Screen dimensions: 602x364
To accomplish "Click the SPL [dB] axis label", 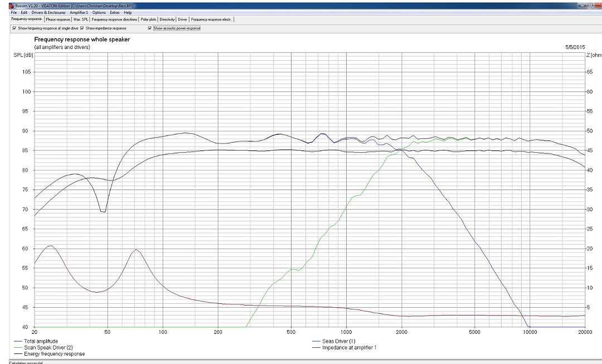I will (23, 55).
